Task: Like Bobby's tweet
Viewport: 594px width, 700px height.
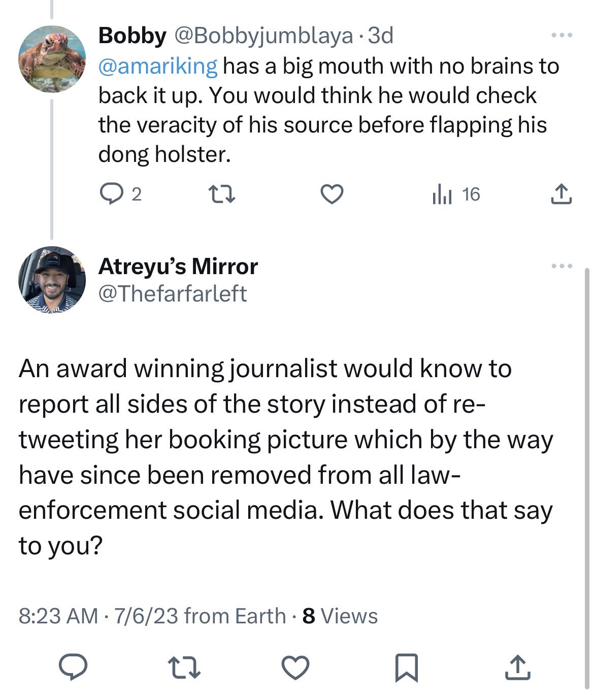Action: (x=333, y=194)
